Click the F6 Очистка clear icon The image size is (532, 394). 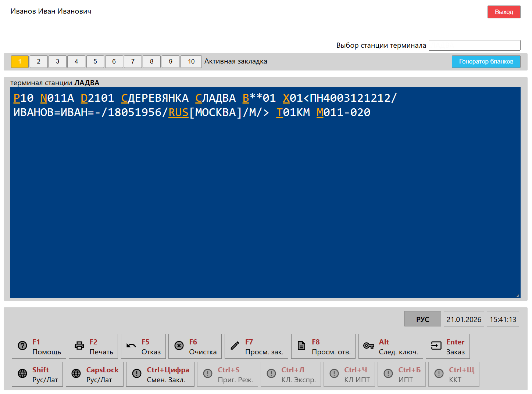[179, 346]
